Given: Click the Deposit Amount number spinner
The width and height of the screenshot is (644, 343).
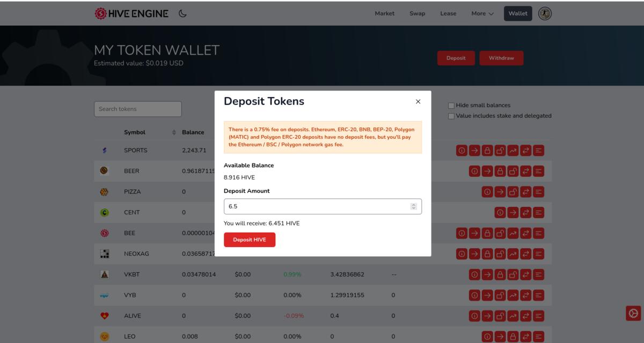Looking at the screenshot, I should [413, 206].
